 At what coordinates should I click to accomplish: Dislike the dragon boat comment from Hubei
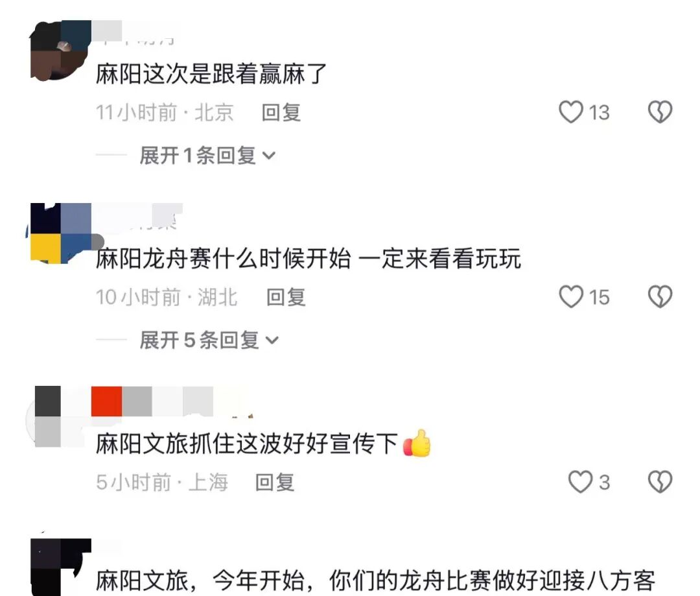[x=660, y=296]
